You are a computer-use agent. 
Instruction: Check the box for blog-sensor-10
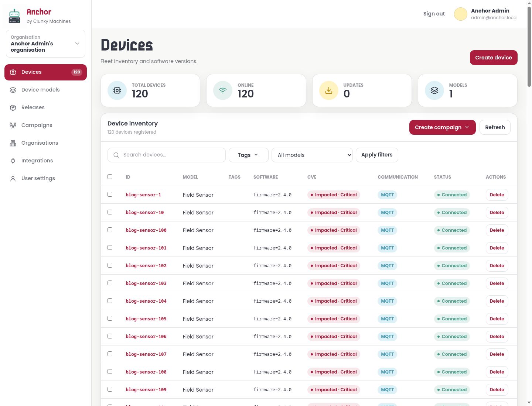[110, 212]
